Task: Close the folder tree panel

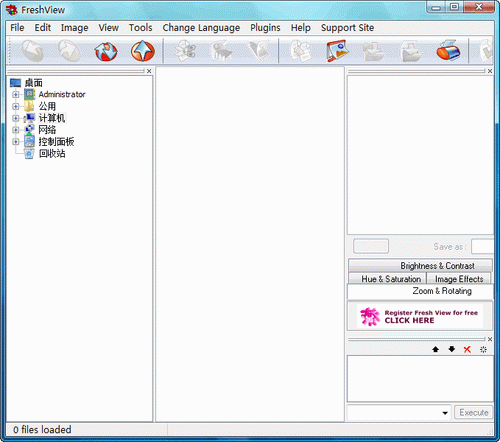Action: click(149, 71)
